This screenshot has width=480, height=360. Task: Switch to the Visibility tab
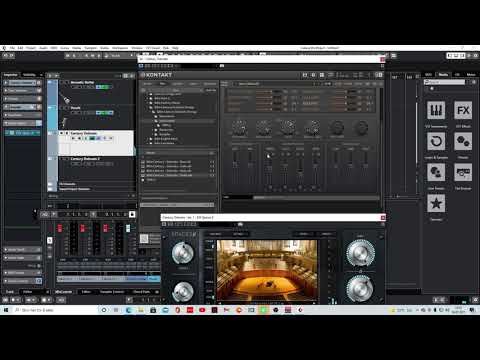[x=29, y=75]
